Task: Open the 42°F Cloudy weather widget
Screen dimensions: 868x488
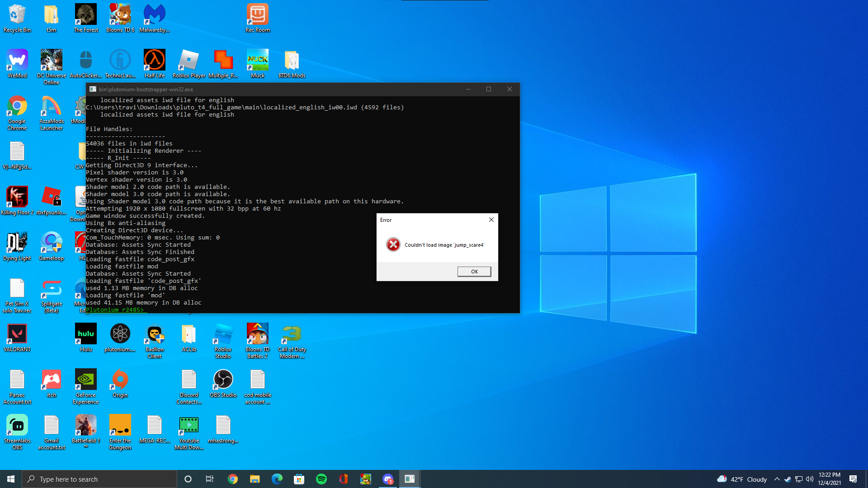Action: click(x=742, y=479)
